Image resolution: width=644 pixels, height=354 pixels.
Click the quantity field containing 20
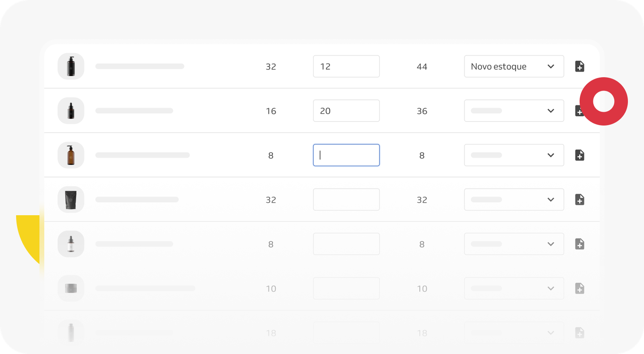pos(346,111)
